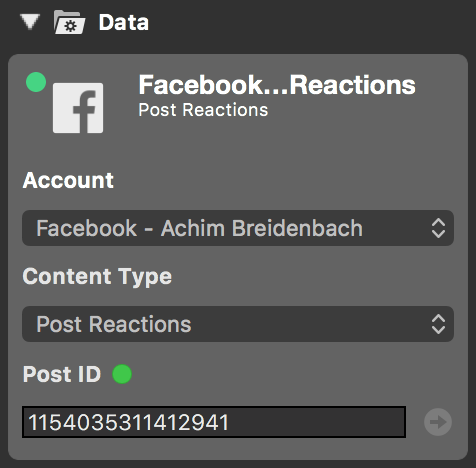Viewport: 476px width, 468px height.
Task: Click inside the Post ID text field
Action: [214, 422]
